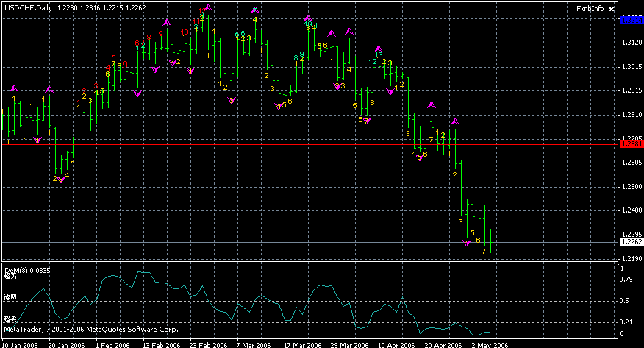Click the rightmost magenta up-arrow fractal marker
644x348 pixels.
455,121
